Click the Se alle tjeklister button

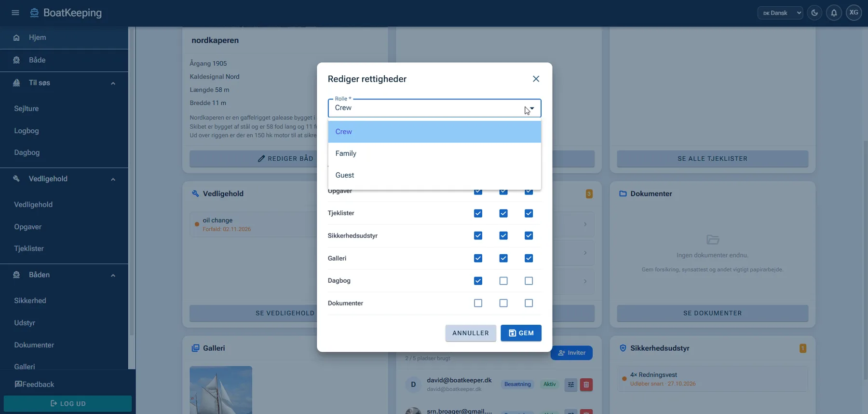point(713,159)
